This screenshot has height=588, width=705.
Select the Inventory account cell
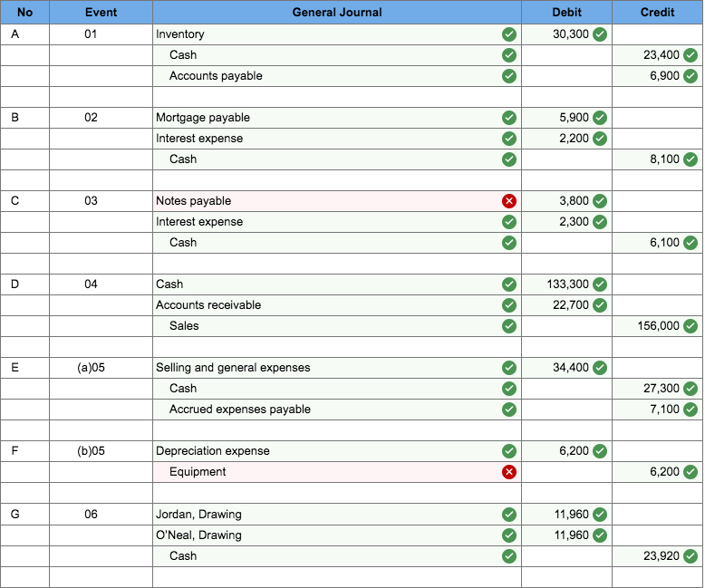click(337, 34)
